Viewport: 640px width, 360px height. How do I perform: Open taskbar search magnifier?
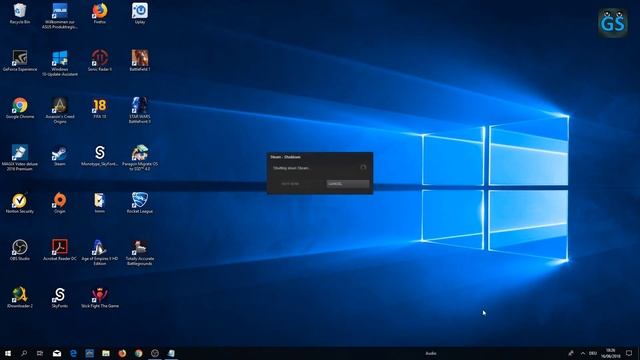(24, 353)
